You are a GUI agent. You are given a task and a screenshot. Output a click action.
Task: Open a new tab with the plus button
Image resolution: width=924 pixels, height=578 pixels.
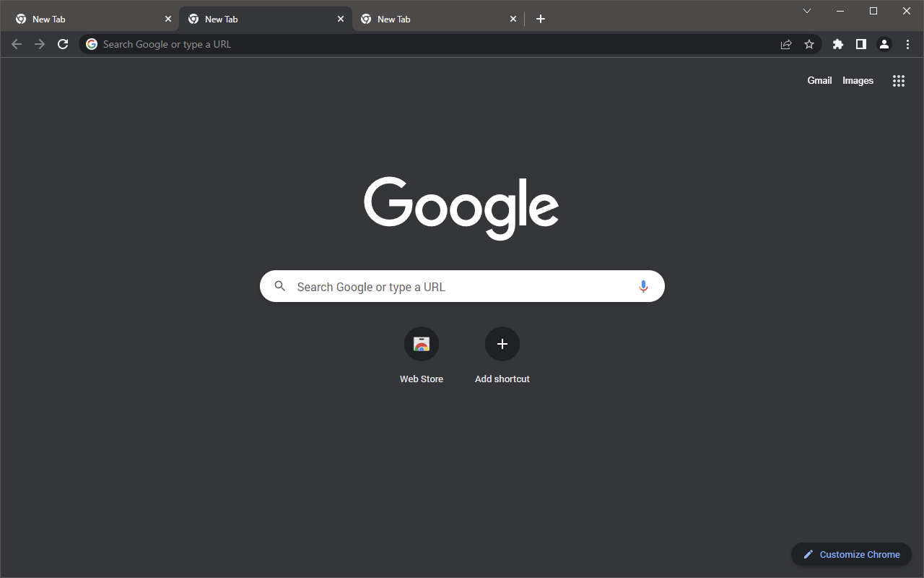pos(541,19)
